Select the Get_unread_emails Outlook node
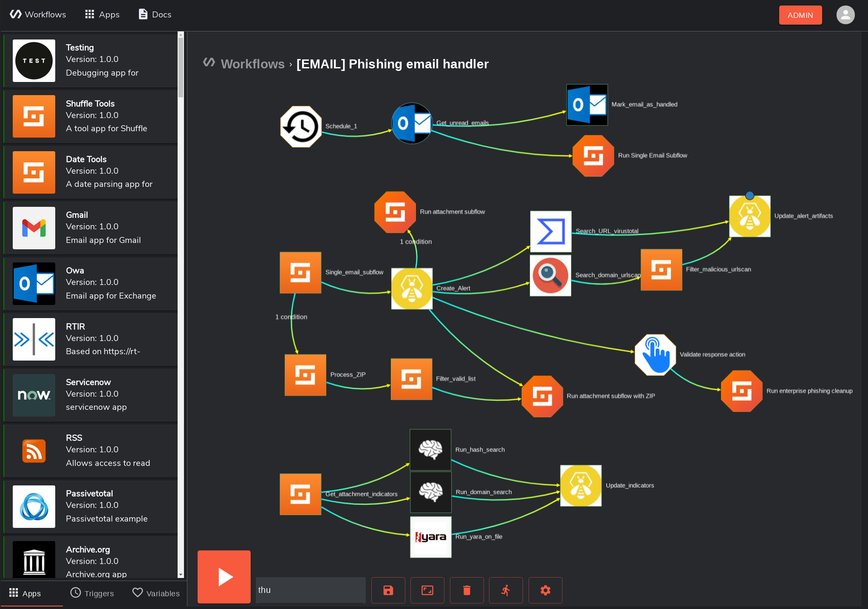Screen dimensions: 868x609 [x=411, y=124]
